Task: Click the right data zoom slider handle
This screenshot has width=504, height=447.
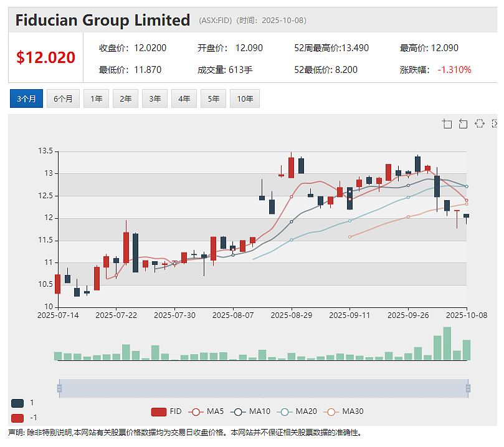Action: [x=468, y=388]
